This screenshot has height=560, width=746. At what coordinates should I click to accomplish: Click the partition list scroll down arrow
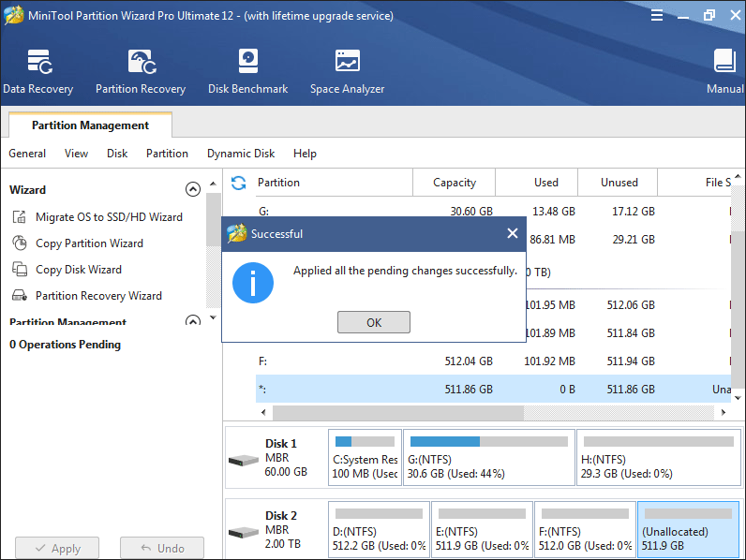[x=738, y=398]
